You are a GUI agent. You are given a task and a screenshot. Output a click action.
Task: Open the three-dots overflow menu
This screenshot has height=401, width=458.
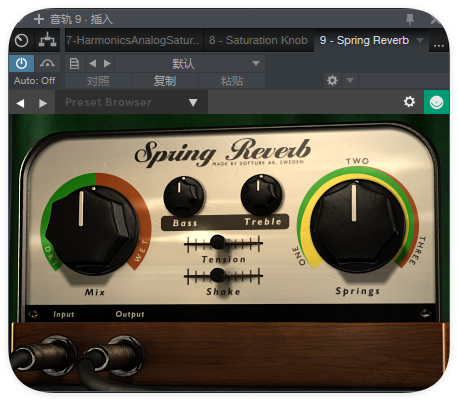tap(439, 45)
